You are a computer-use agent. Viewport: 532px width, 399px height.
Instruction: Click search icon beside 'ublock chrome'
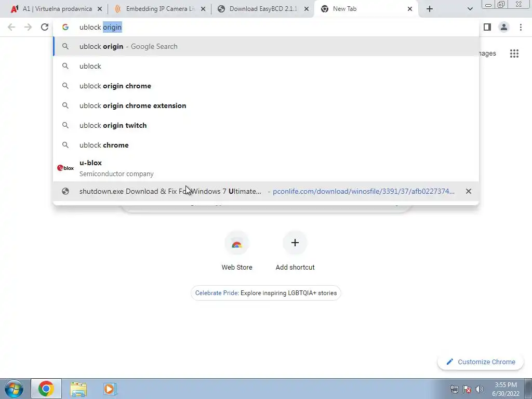(x=65, y=145)
